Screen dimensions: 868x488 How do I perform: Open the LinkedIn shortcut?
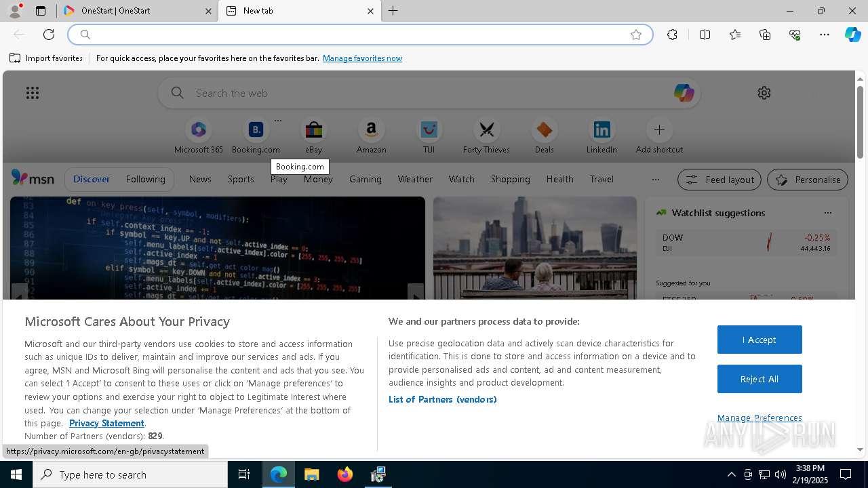601,136
